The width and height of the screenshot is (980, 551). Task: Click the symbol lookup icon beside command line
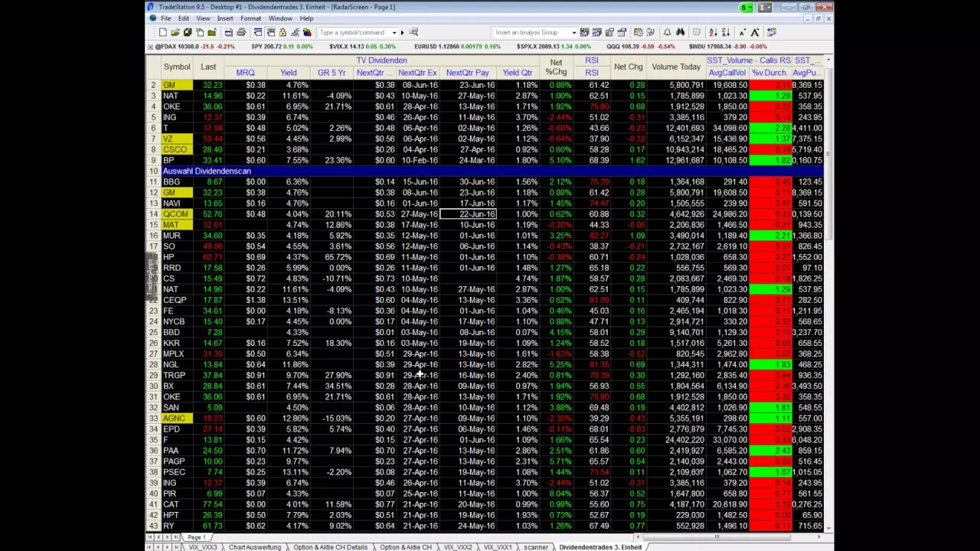pyautogui.click(x=413, y=32)
